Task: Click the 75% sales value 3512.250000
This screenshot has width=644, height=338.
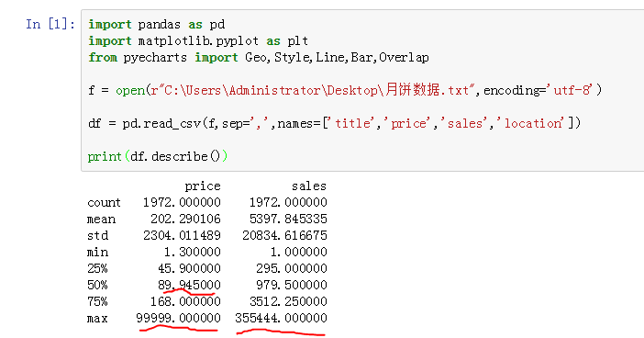Action: pos(288,301)
